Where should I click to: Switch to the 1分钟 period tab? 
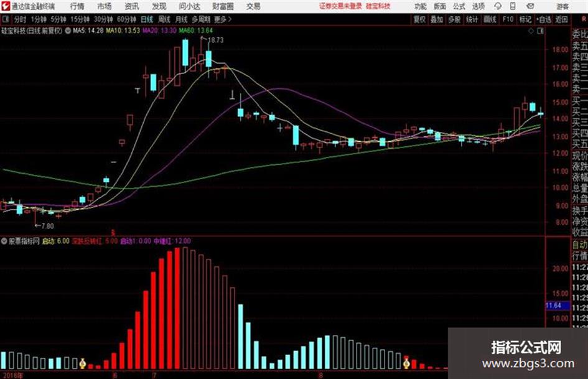38,19
